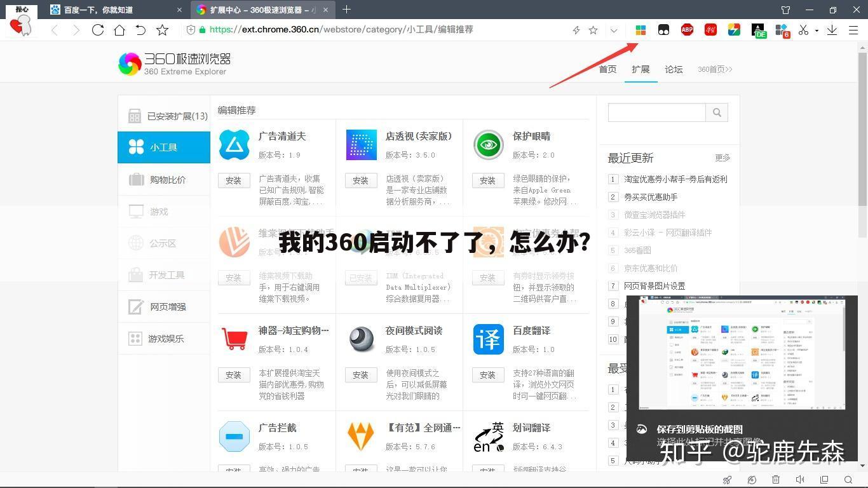Open the ABP ad blocker extension
868x488 pixels.
pyautogui.click(x=687, y=30)
